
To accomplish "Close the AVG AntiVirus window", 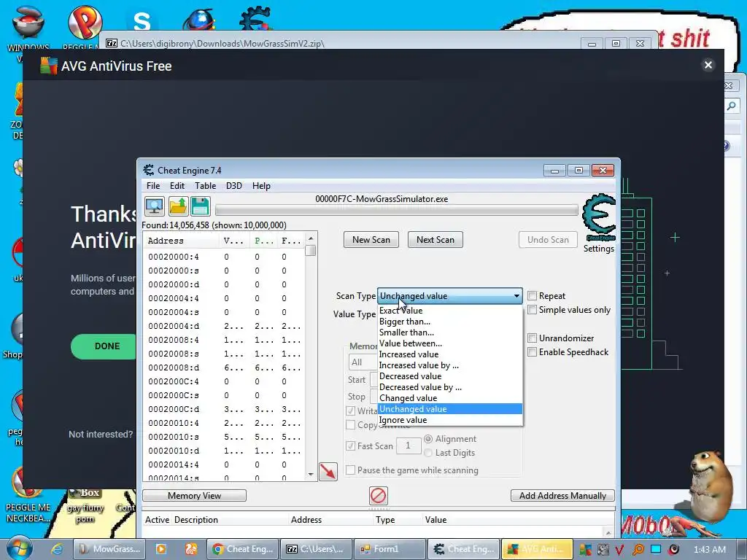I will click(x=708, y=65).
